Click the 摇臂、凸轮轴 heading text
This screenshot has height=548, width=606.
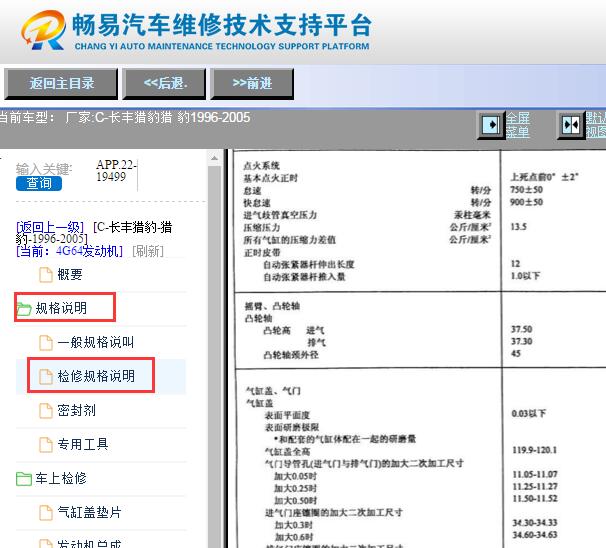tap(272, 306)
